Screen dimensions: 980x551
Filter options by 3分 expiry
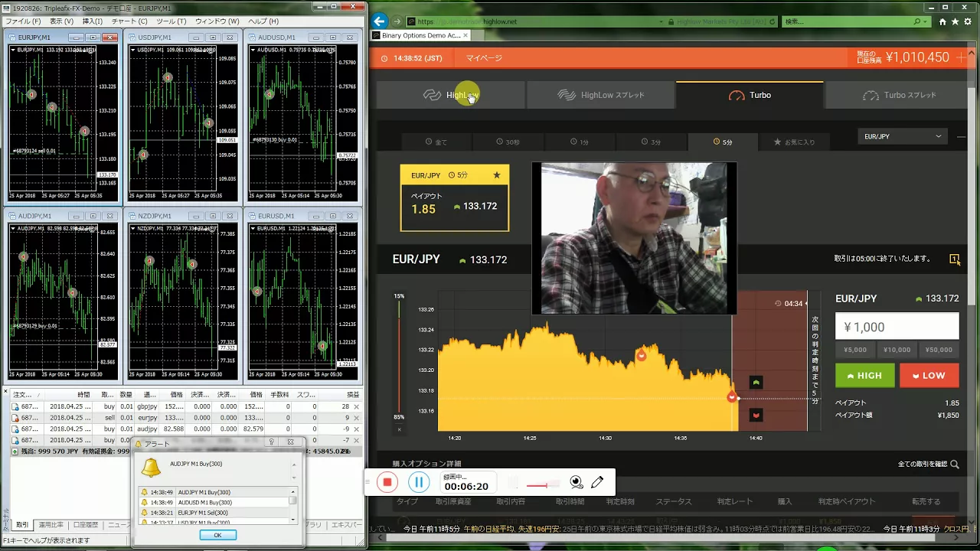[651, 142]
